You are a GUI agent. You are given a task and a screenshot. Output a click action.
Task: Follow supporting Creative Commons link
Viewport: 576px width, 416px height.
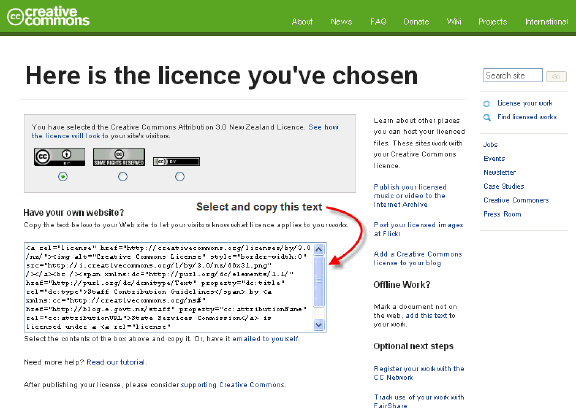point(233,385)
